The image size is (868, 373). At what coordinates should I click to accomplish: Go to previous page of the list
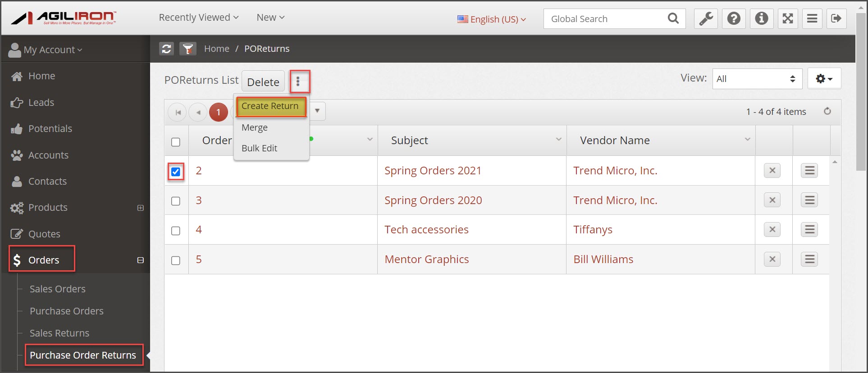tap(198, 112)
